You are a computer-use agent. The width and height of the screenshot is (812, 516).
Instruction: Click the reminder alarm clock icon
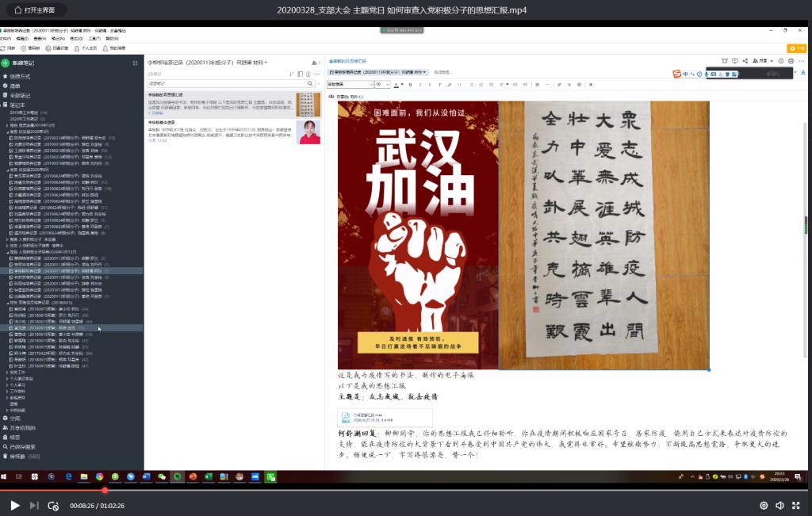click(724, 61)
